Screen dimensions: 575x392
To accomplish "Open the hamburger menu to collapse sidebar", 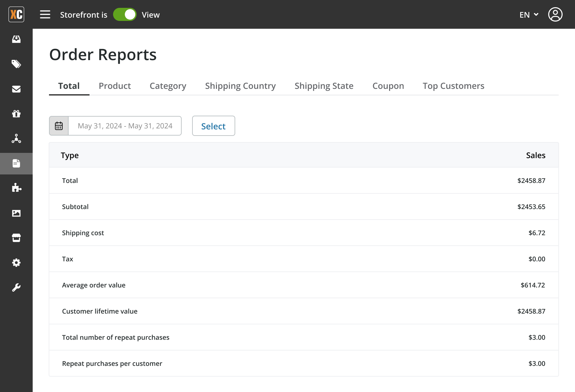I will (45, 14).
